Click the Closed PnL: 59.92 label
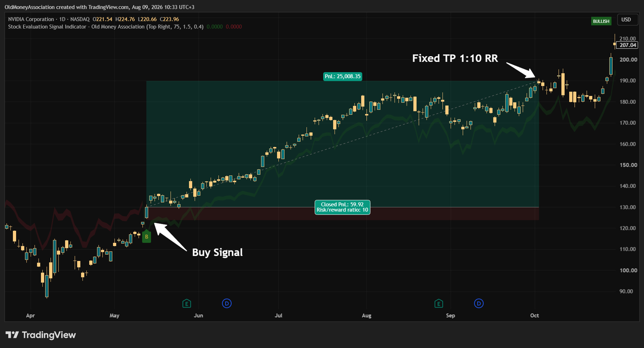Screen dimensions: 644x348 [x=342, y=207]
